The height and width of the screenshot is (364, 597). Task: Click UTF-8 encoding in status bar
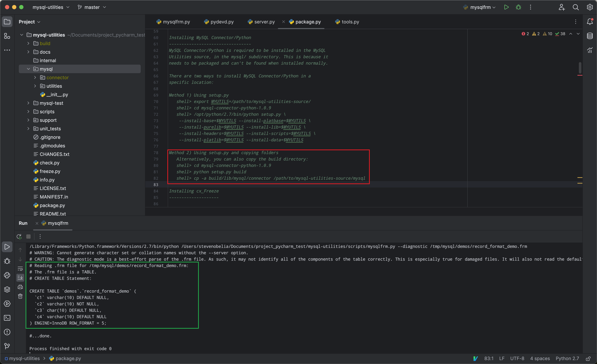517,358
